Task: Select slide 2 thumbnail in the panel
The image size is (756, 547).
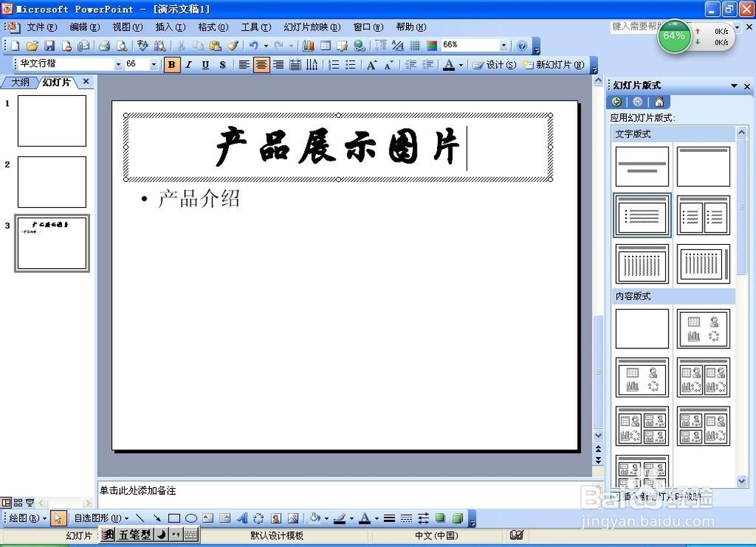Action: [x=51, y=181]
